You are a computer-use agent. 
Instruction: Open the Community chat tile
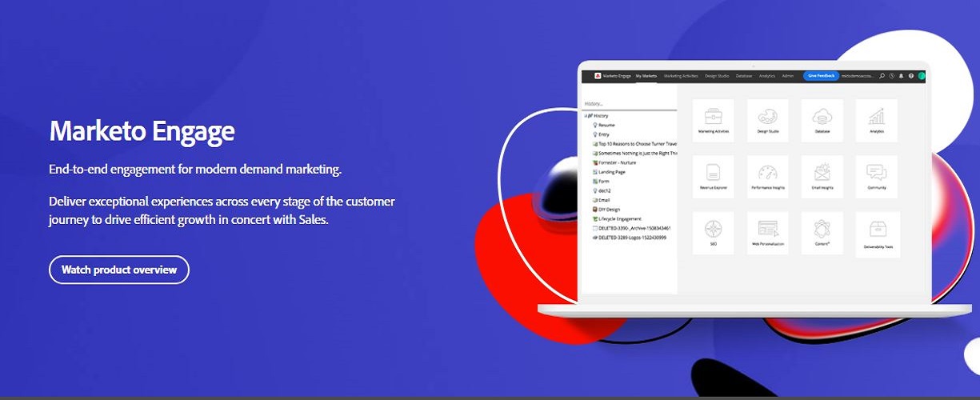tap(876, 177)
